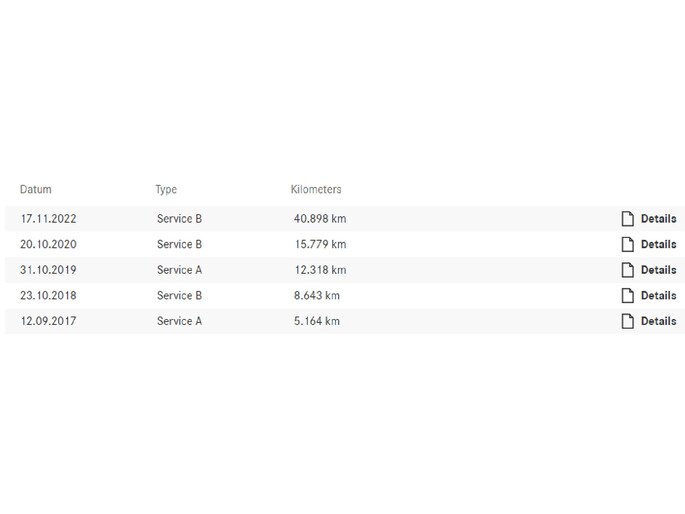Screen dimensions: 685x514
Task: Select the date 17.11.2022
Action: tap(48, 219)
